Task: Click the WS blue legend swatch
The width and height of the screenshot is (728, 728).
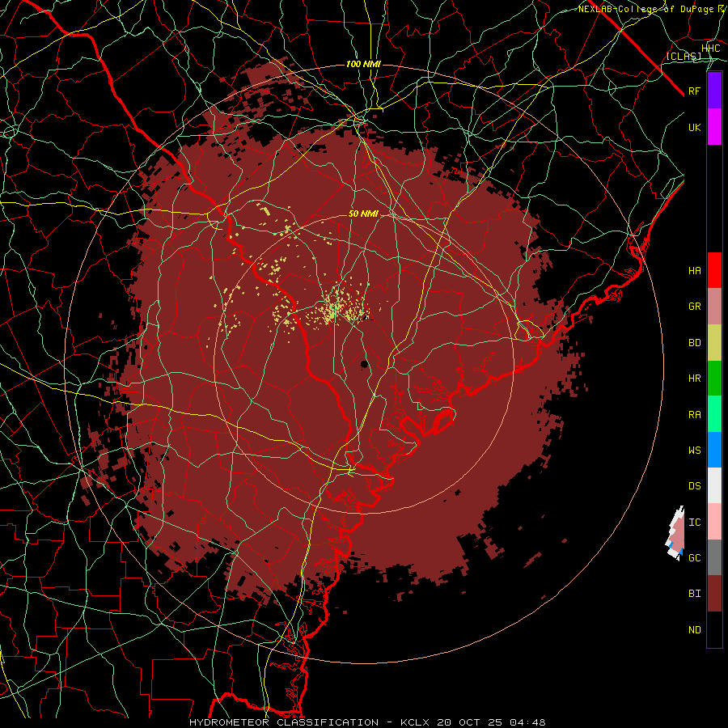Action: (x=714, y=450)
